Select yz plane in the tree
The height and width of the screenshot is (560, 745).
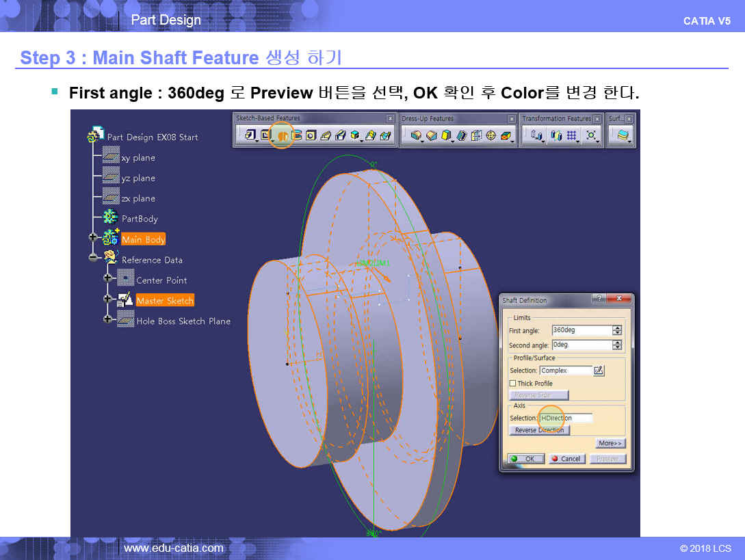[x=138, y=178]
